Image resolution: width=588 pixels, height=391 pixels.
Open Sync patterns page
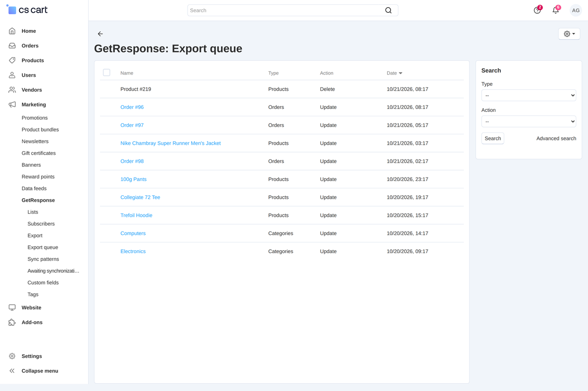pos(43,259)
